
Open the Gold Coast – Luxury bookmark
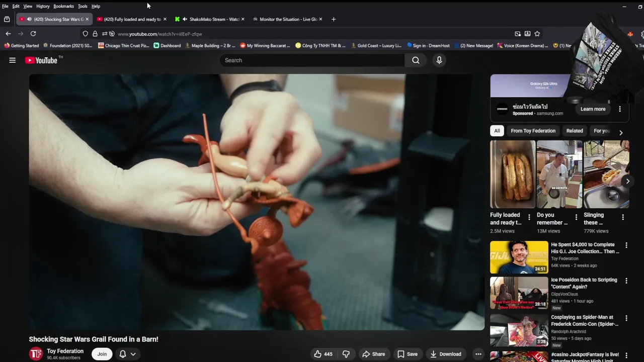[x=376, y=46]
